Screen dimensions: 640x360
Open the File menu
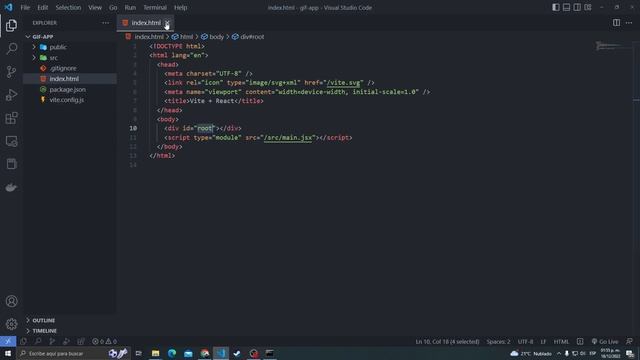tap(25, 7)
